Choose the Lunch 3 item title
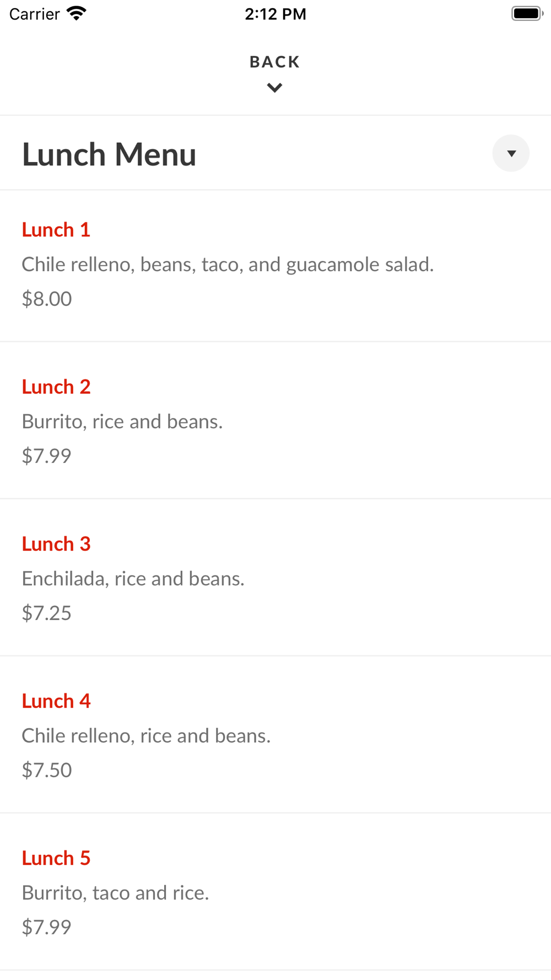This screenshot has height=980, width=551. (x=56, y=544)
